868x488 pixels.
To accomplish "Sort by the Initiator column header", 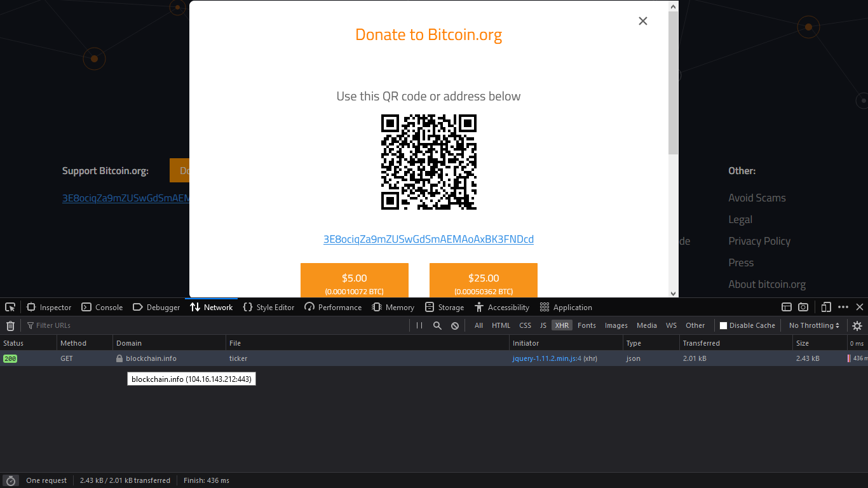I will point(566,343).
